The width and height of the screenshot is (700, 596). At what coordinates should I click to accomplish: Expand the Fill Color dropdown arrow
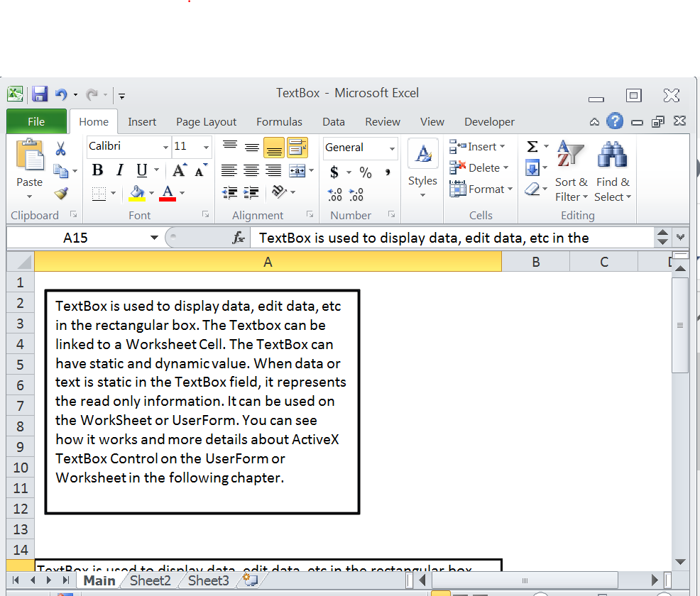tap(151, 193)
